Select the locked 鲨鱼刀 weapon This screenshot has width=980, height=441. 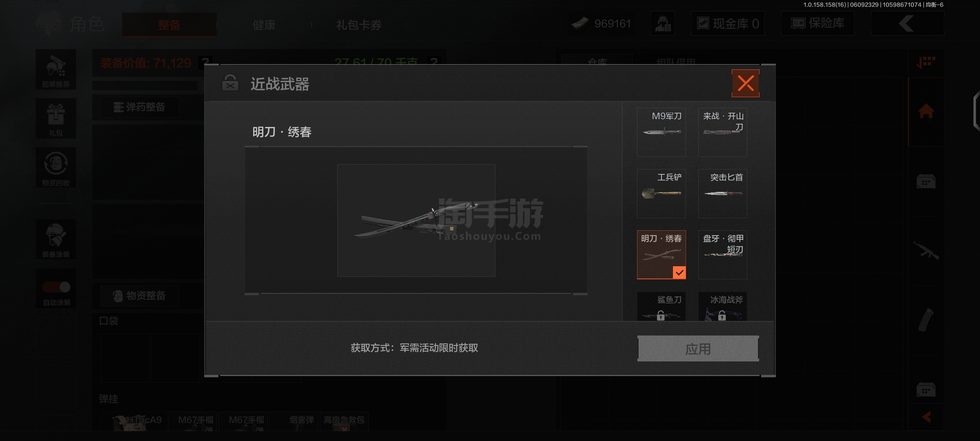[661, 306]
